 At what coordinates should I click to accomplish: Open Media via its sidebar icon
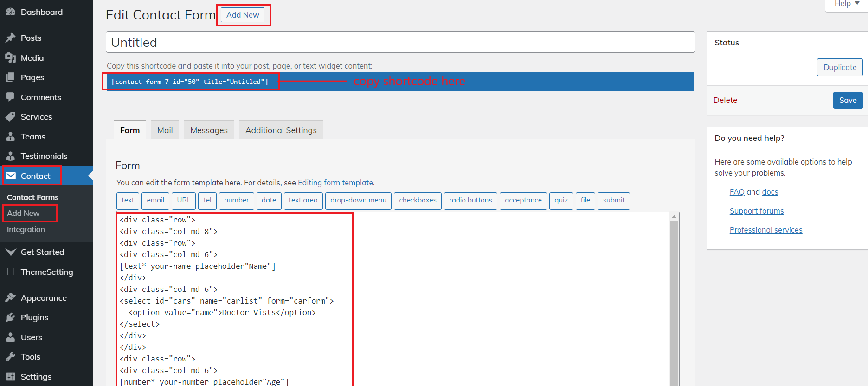10,58
